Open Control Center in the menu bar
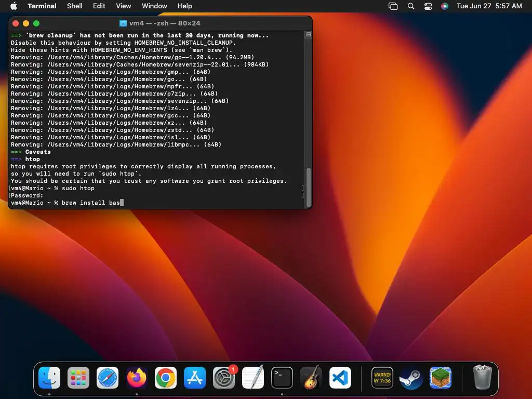This screenshot has width=532, height=399. [428, 6]
